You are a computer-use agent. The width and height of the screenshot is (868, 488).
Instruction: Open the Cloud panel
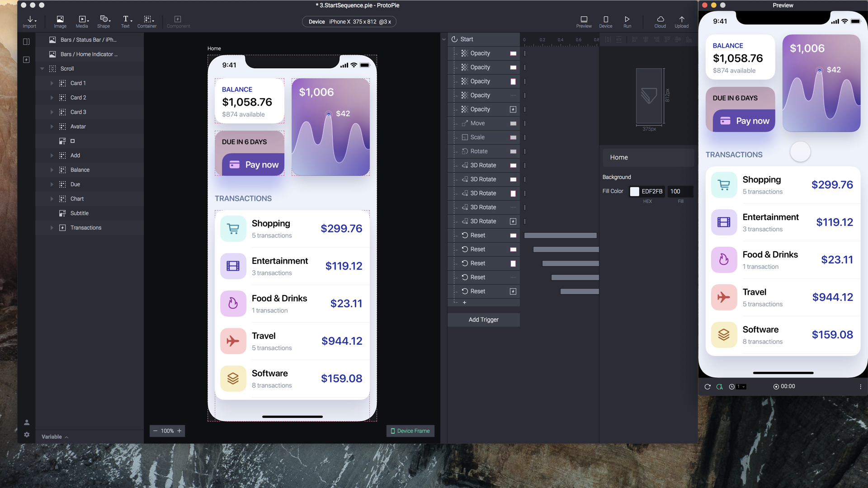pyautogui.click(x=660, y=21)
